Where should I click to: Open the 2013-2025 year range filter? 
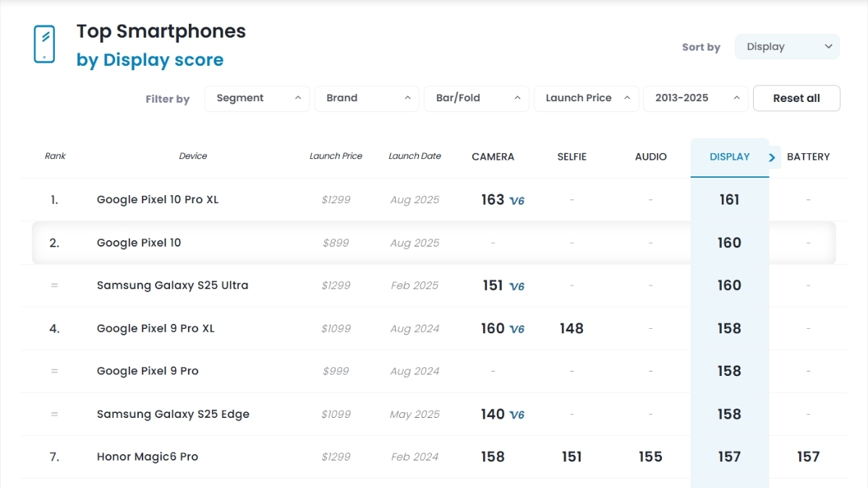point(696,98)
